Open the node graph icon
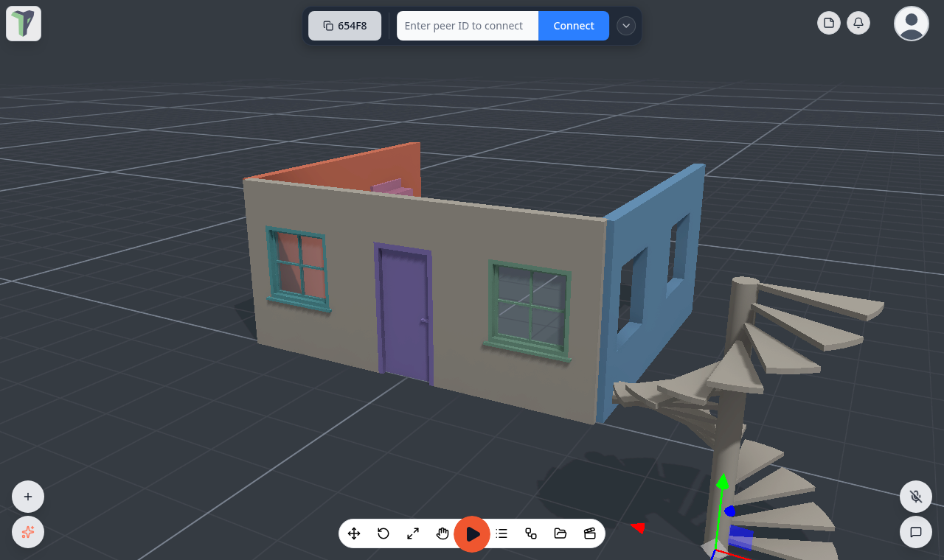 click(531, 533)
